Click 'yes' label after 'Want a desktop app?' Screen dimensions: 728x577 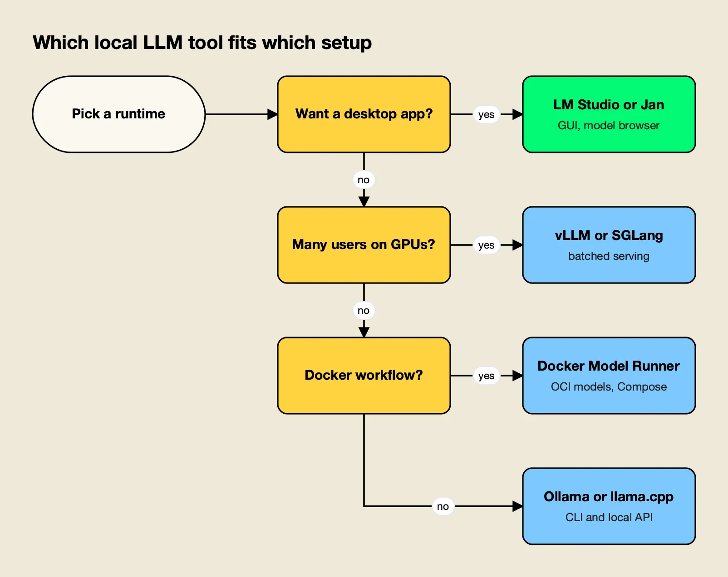[x=487, y=114]
